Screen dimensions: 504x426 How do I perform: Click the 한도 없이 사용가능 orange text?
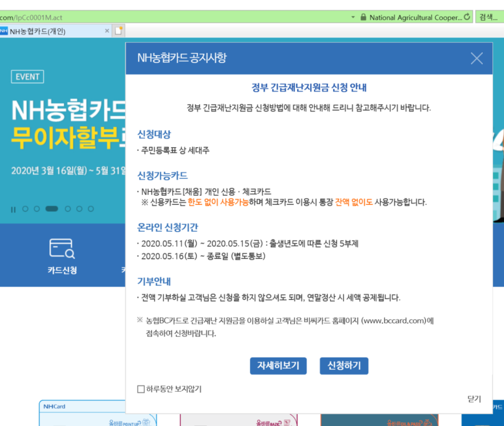click(218, 202)
